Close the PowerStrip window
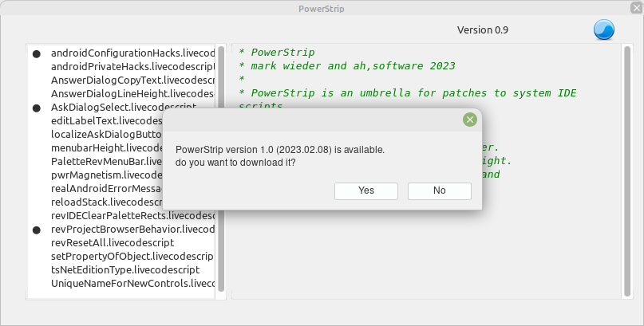The height and width of the screenshot is (326, 644). (636, 7)
